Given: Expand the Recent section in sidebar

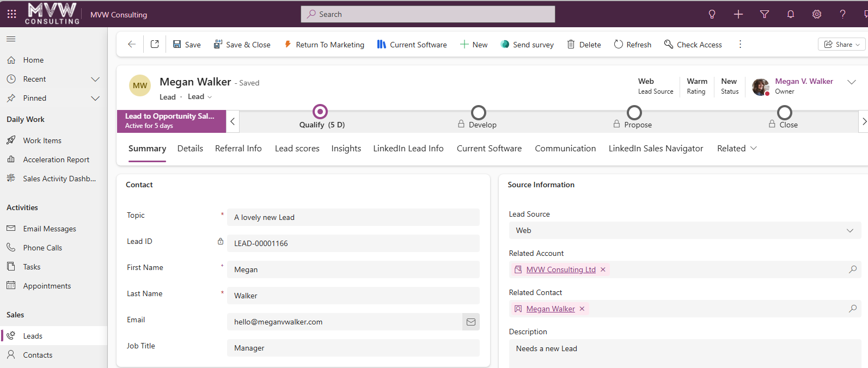Looking at the screenshot, I should [95, 79].
